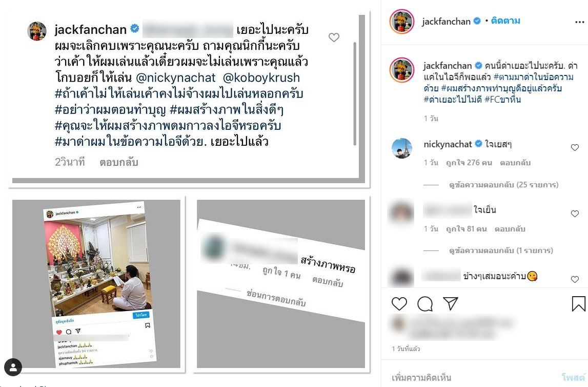Expand the 25 replies under nickynachat's comment
This screenshot has width=588, height=387.
click(x=503, y=185)
